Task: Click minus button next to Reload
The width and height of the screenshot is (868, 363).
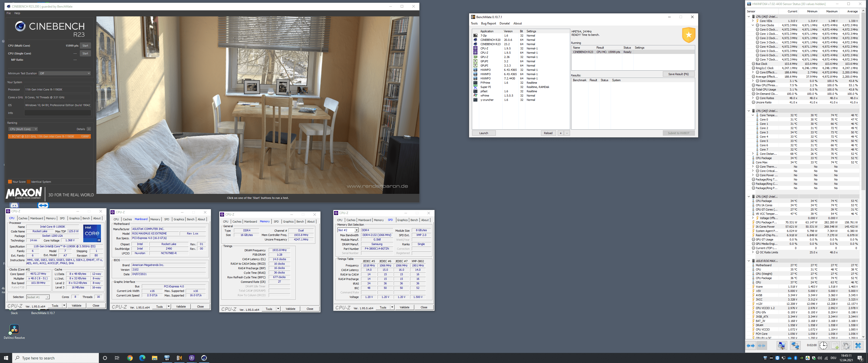Action: tap(567, 133)
